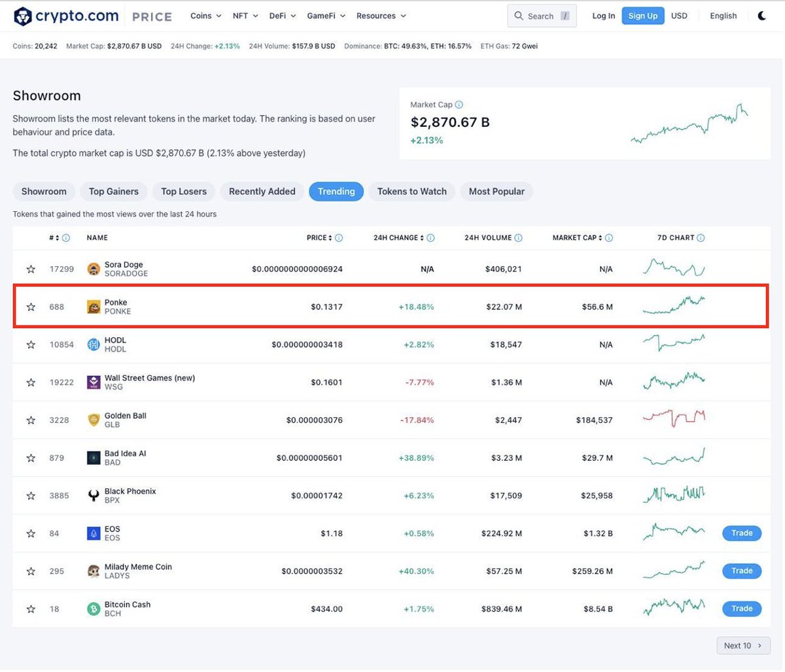Expand the Resources menu
Screen dimensions: 785x672
point(381,16)
